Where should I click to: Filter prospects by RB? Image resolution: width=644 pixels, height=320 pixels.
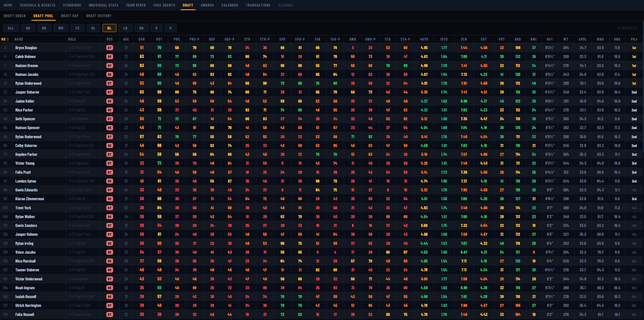[x=44, y=28]
